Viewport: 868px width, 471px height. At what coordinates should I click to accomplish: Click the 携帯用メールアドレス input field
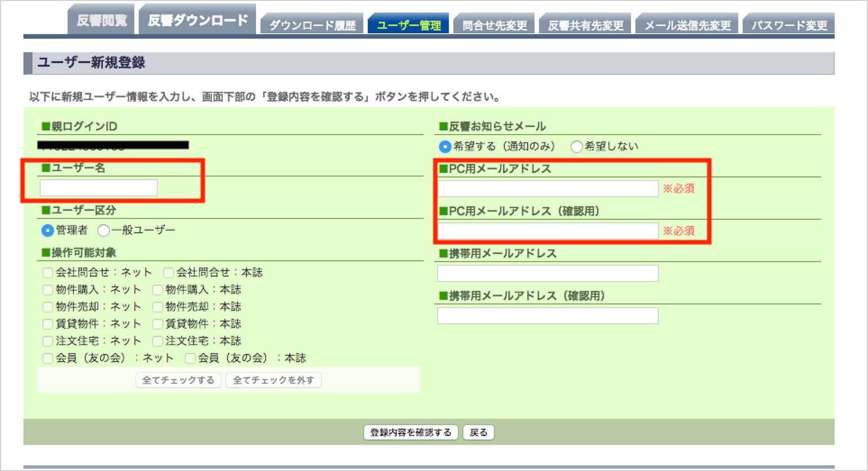(548, 273)
